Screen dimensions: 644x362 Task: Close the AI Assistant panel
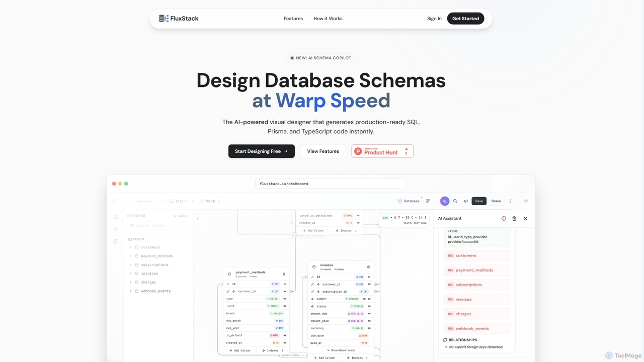pos(525,219)
